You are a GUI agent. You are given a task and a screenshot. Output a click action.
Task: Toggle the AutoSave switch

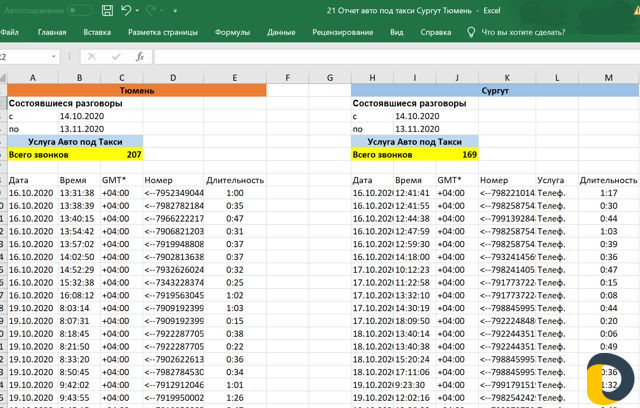click(80, 11)
